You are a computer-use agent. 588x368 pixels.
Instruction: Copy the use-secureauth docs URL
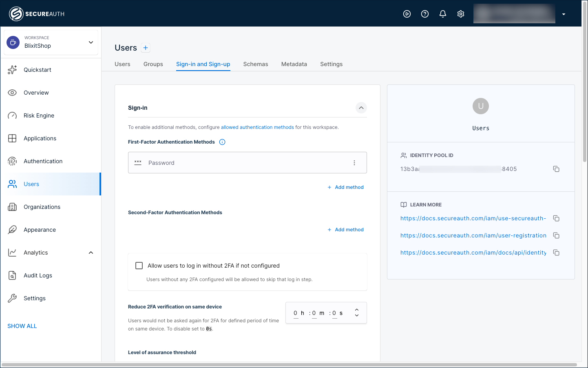click(x=556, y=218)
